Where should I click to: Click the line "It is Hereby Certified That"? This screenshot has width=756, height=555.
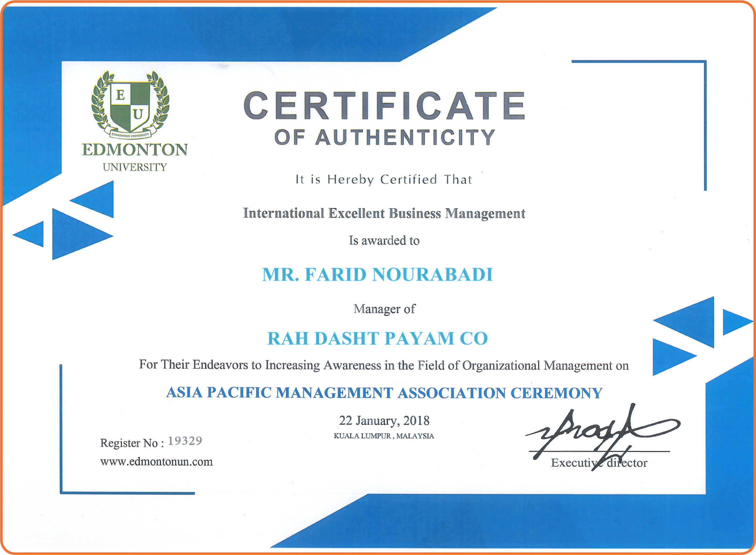(x=384, y=180)
